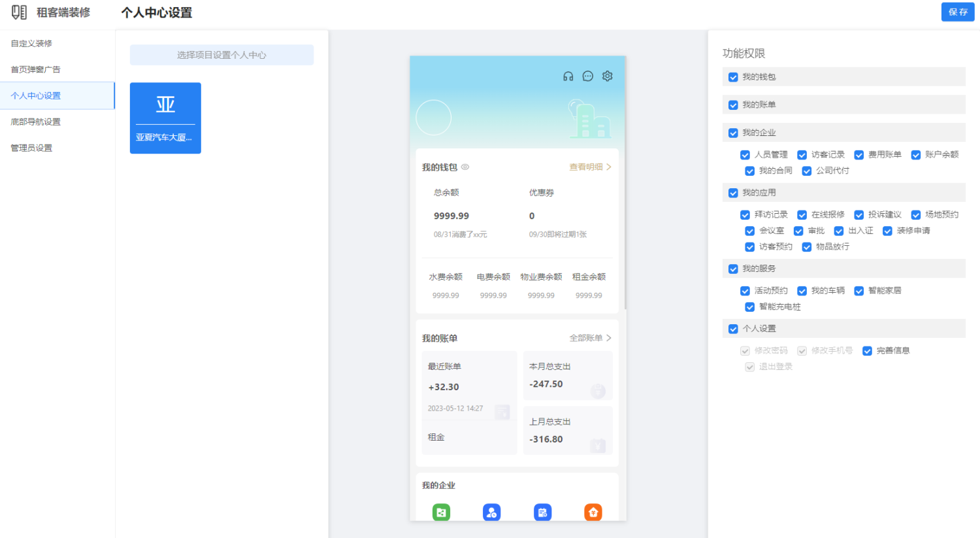This screenshot has height=538, width=980.
Task: Uncheck the 我的钱包 permission checkbox
Action: click(x=733, y=77)
